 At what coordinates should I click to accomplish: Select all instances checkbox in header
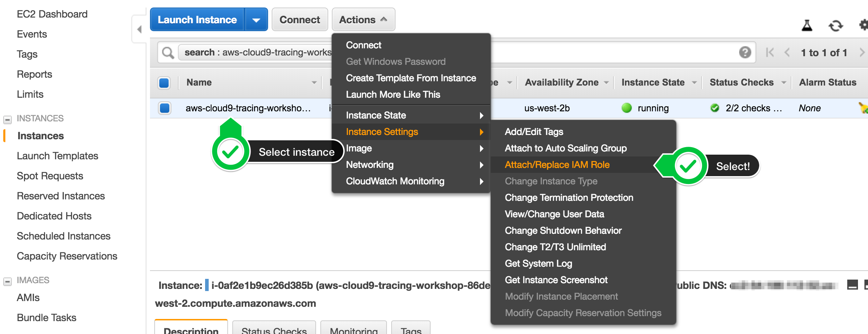pos(164,83)
